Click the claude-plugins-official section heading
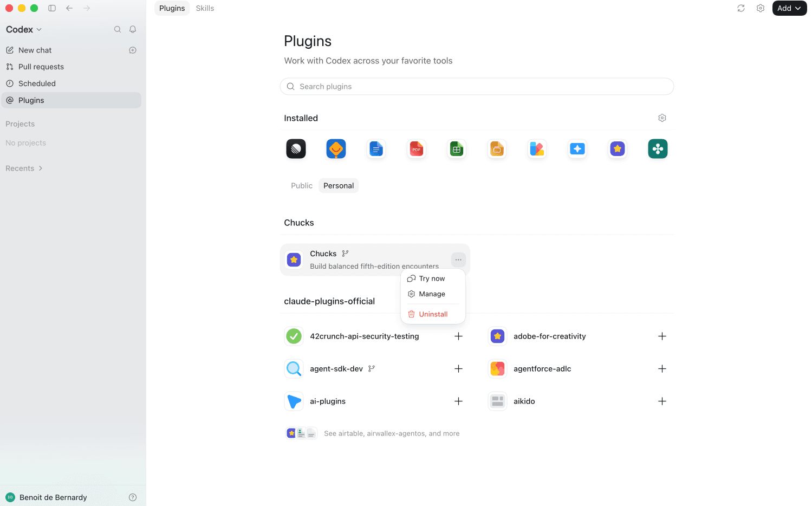The height and width of the screenshot is (506, 812). (x=329, y=301)
